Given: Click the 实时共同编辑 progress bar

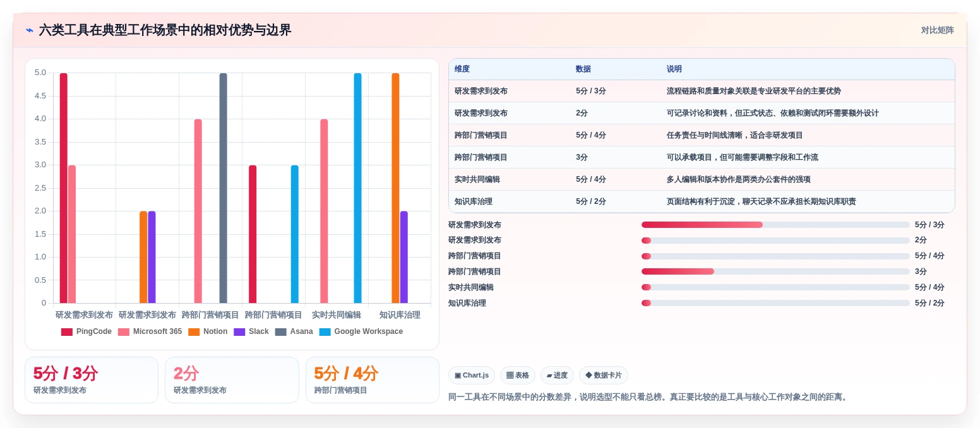Looking at the screenshot, I should click(x=775, y=287).
